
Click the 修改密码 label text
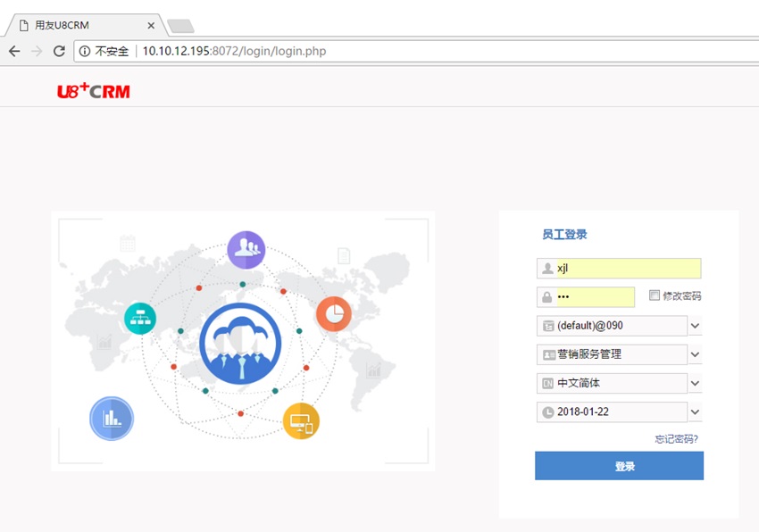tap(682, 295)
